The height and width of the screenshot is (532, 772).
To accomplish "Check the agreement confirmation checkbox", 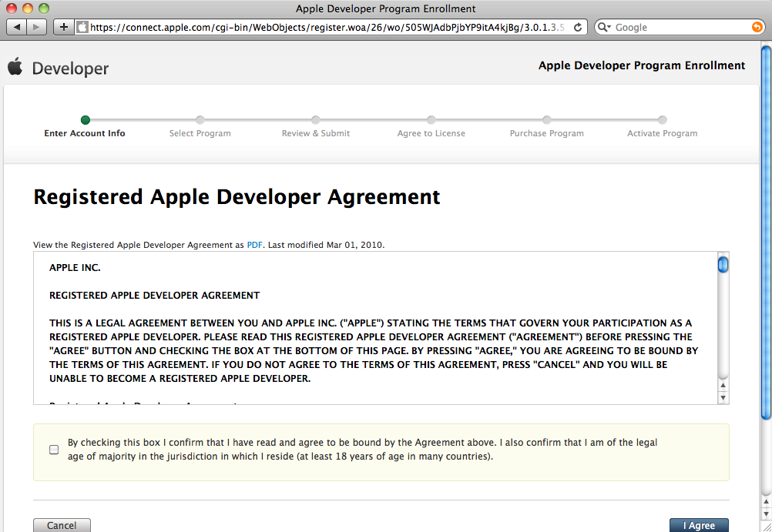I will (54, 450).
